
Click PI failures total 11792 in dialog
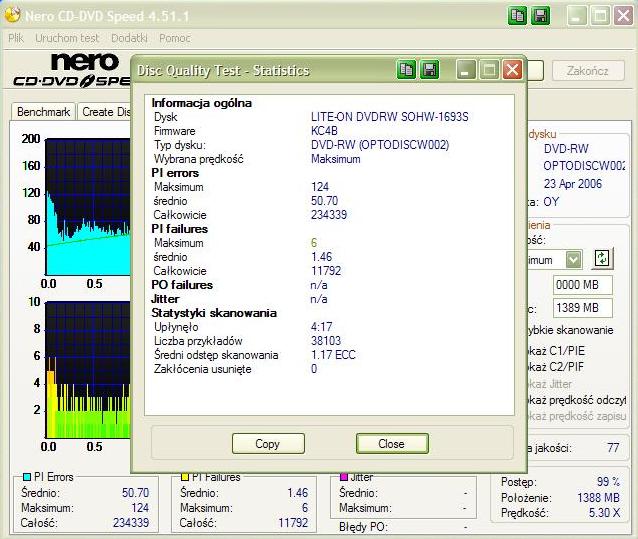pos(326,271)
